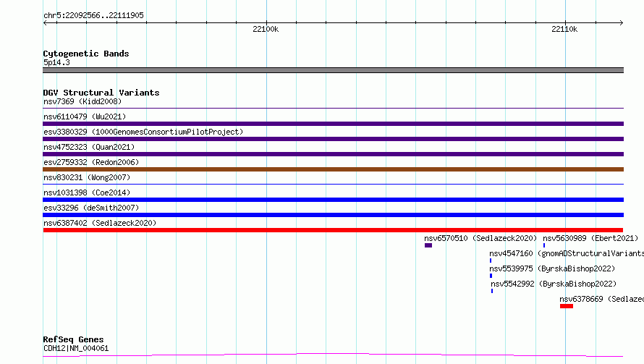Click the chr5:22092566..22111905 coordinate label
The height and width of the screenshot is (364, 644).
point(93,15)
